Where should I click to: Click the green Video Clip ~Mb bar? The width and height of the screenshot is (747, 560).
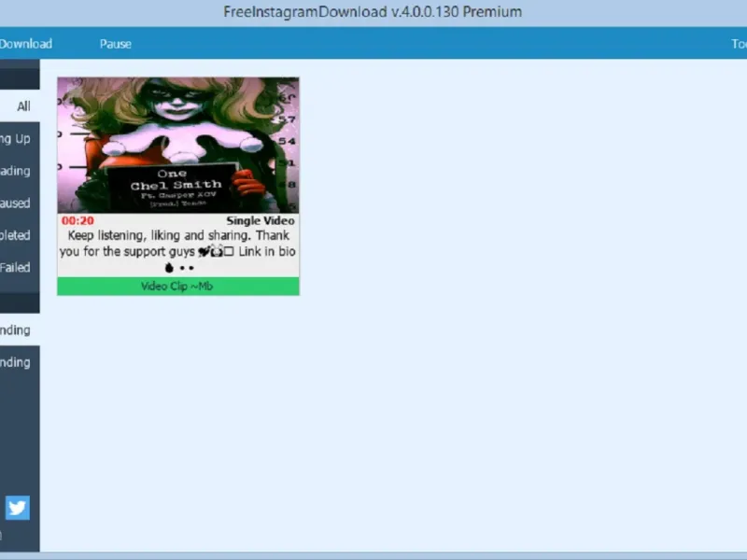(x=178, y=287)
